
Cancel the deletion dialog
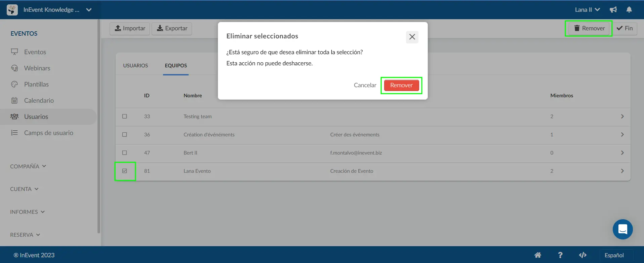365,85
